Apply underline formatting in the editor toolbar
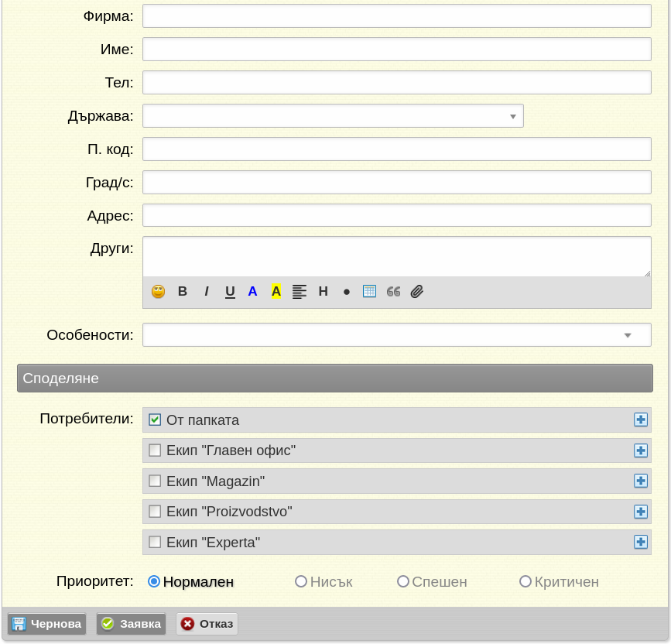The width and height of the screenshot is (671, 644). 230,292
